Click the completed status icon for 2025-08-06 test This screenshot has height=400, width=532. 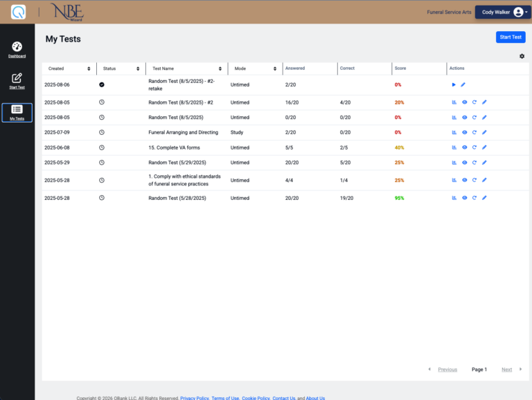pyautogui.click(x=101, y=84)
